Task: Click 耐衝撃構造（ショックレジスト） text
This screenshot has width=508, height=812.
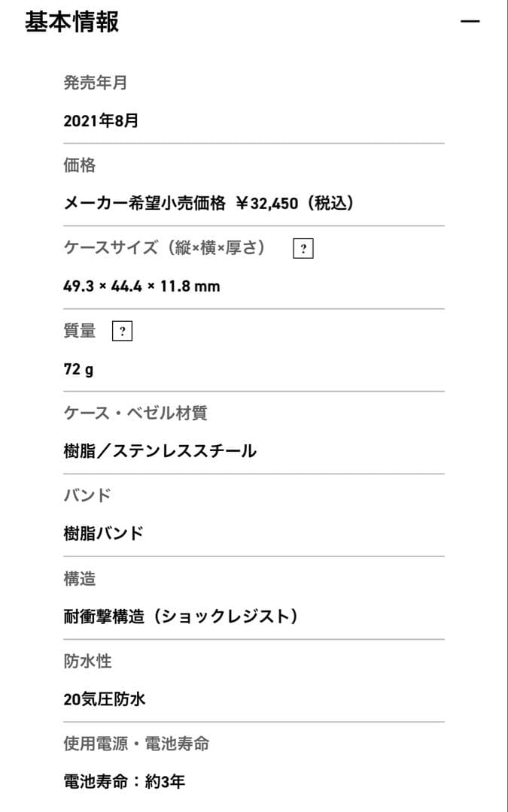Action: (x=181, y=617)
